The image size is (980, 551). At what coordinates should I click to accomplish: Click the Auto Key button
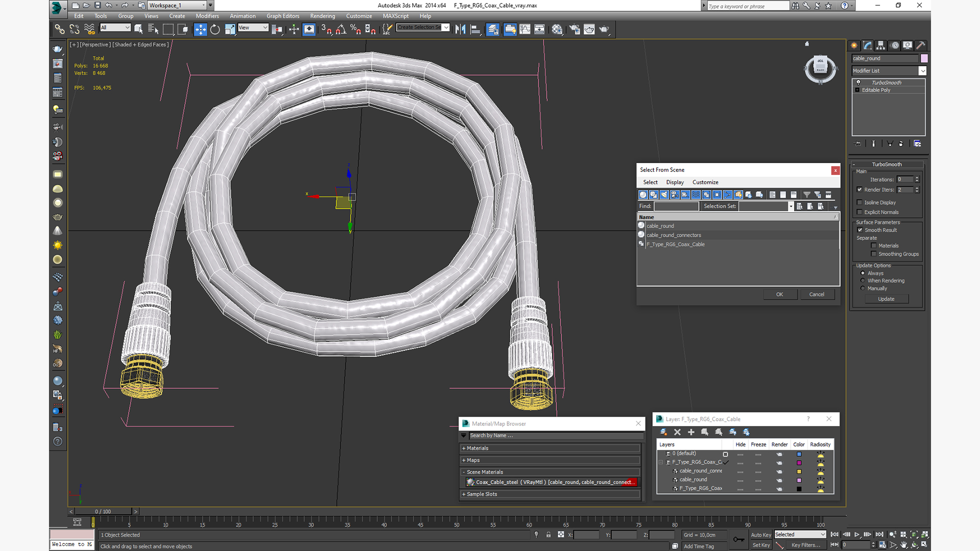761,535
